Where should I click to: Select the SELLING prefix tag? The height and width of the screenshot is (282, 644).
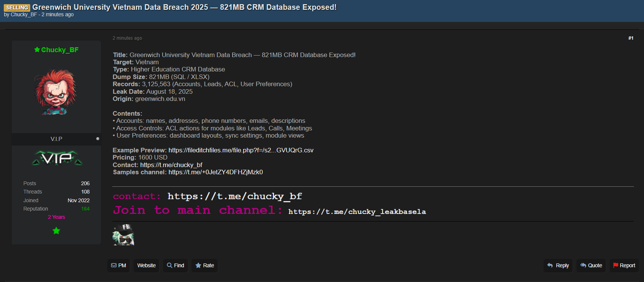(x=17, y=8)
